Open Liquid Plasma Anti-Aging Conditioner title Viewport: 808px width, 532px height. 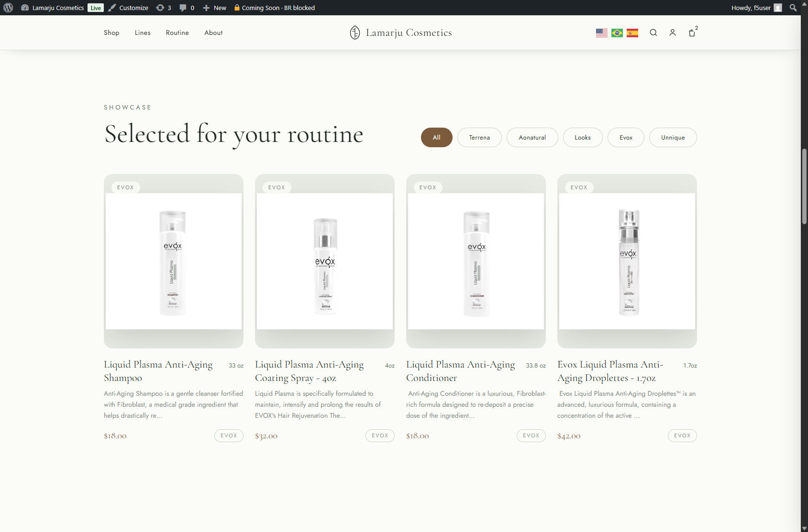click(461, 371)
